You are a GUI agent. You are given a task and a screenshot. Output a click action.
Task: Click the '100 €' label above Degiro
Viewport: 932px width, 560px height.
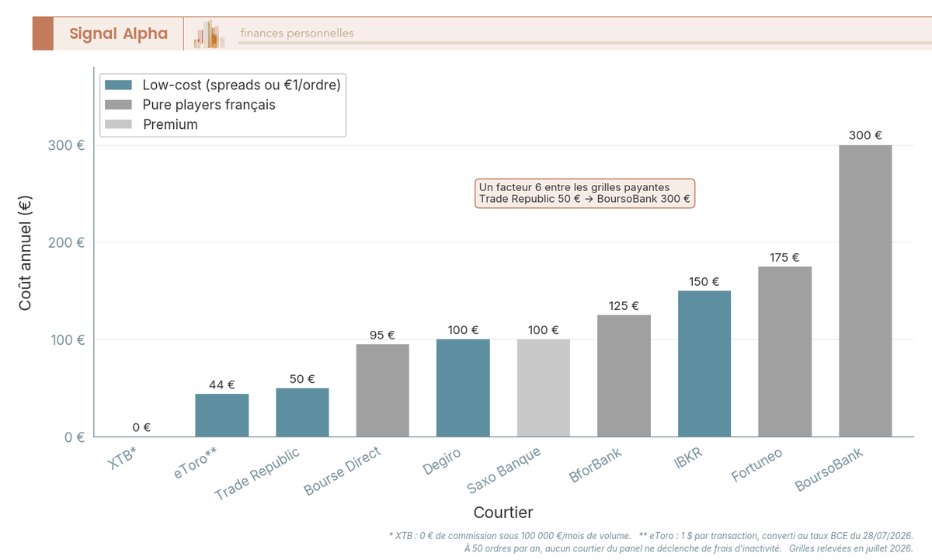(463, 330)
